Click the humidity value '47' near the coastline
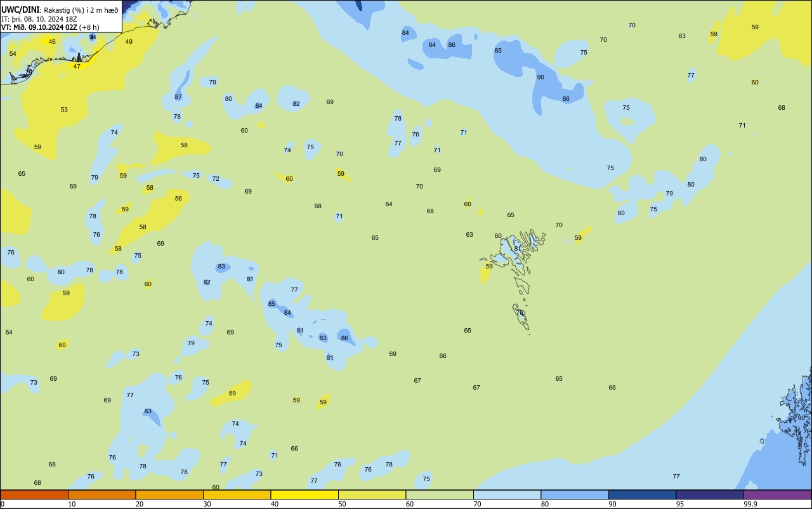Image resolution: width=812 pixels, height=509 pixels. tap(77, 67)
